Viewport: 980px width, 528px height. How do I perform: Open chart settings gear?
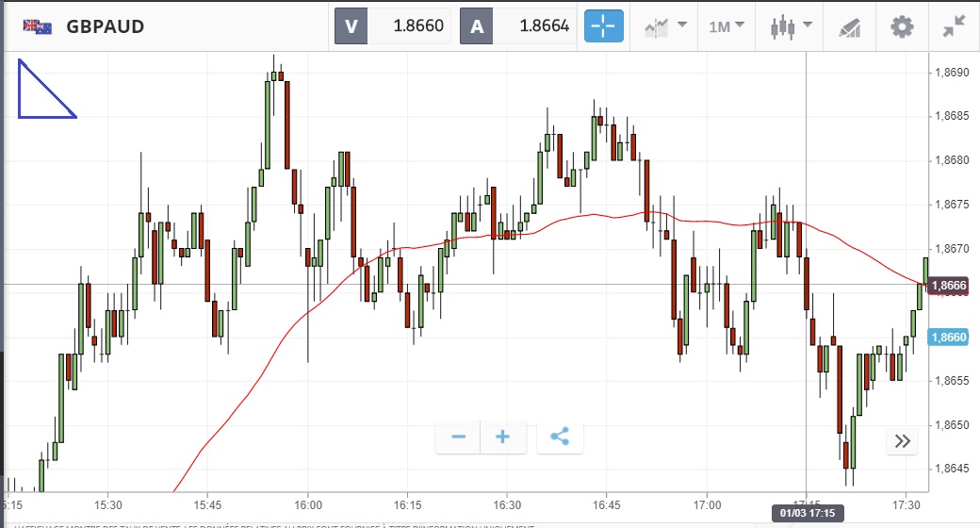[902, 26]
